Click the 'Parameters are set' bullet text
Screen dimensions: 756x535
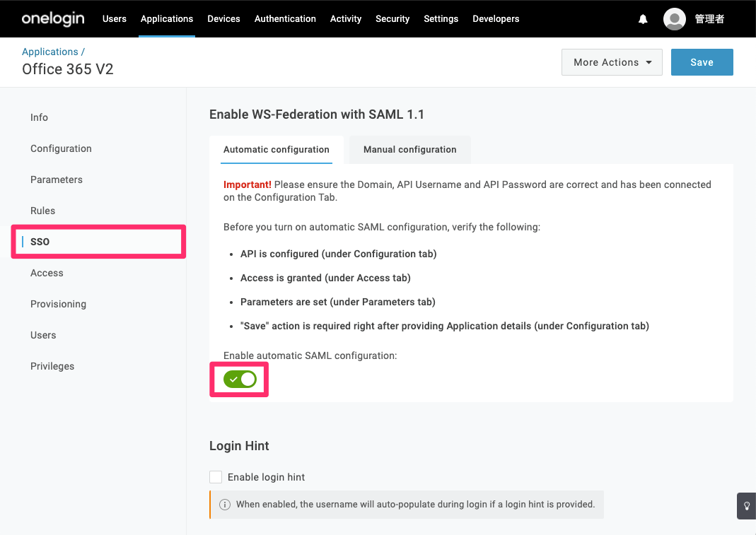(x=337, y=302)
